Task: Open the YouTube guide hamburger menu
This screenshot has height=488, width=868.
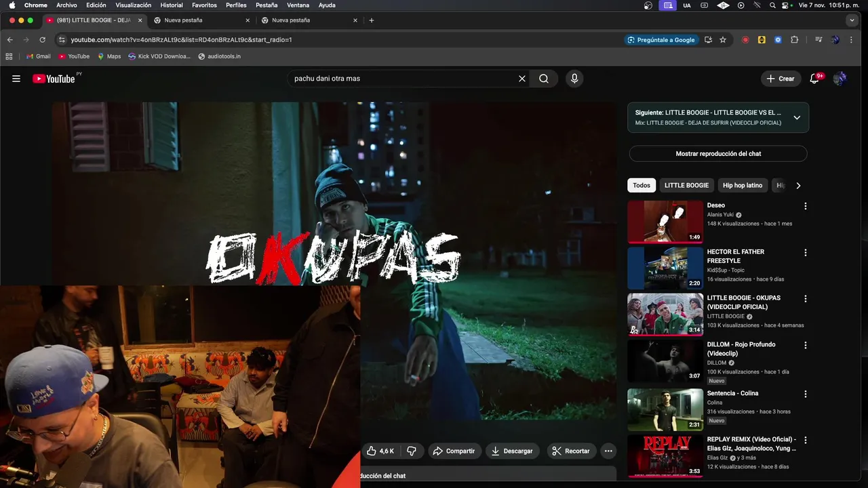Action: click(x=16, y=79)
